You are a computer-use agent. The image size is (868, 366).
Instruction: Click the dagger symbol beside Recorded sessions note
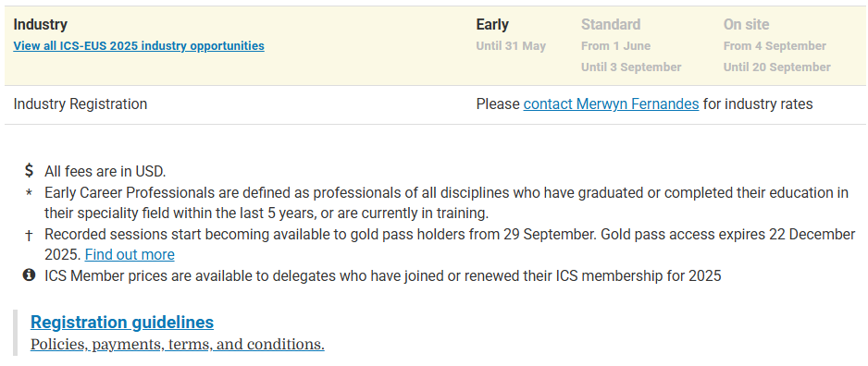coord(30,235)
